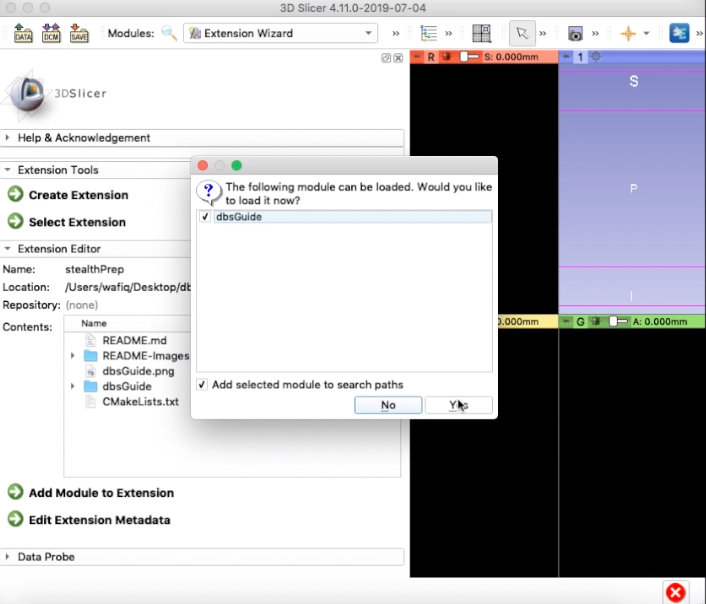Open the DCM DICOM import icon

(x=51, y=33)
